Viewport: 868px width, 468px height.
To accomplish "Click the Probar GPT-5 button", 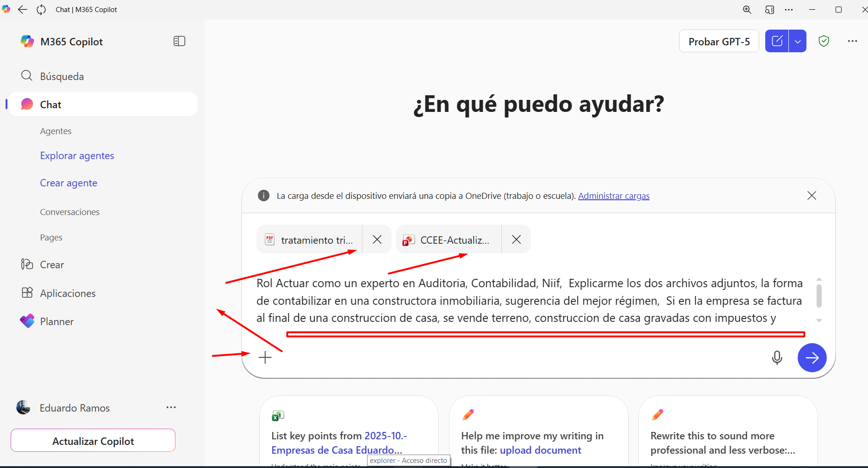I will (718, 42).
